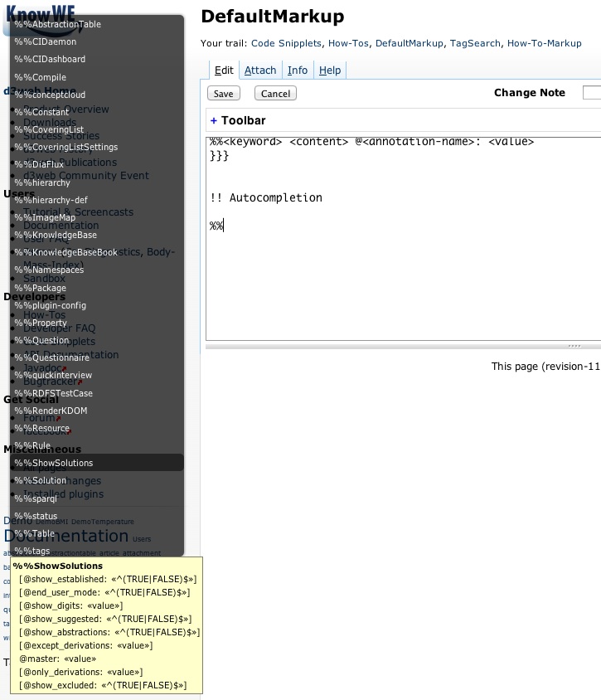This screenshot has height=700, width=601.
Task: Click into the Change Note input field
Action: coord(592,92)
